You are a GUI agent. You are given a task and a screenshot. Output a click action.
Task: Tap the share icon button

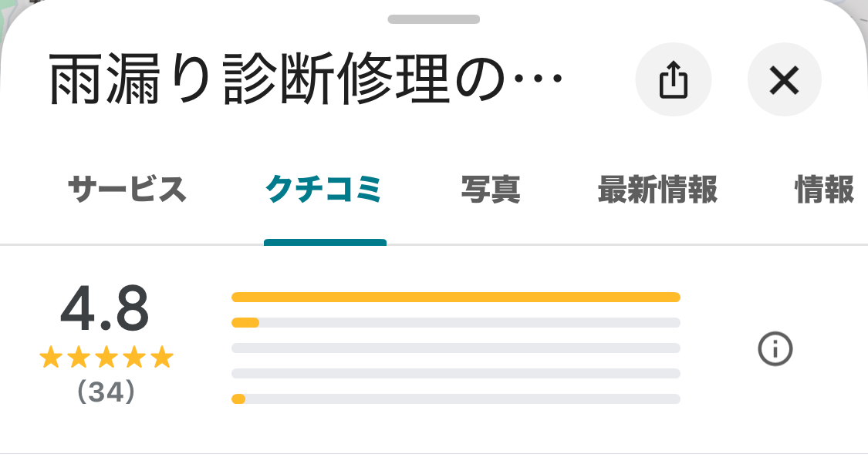tap(673, 79)
